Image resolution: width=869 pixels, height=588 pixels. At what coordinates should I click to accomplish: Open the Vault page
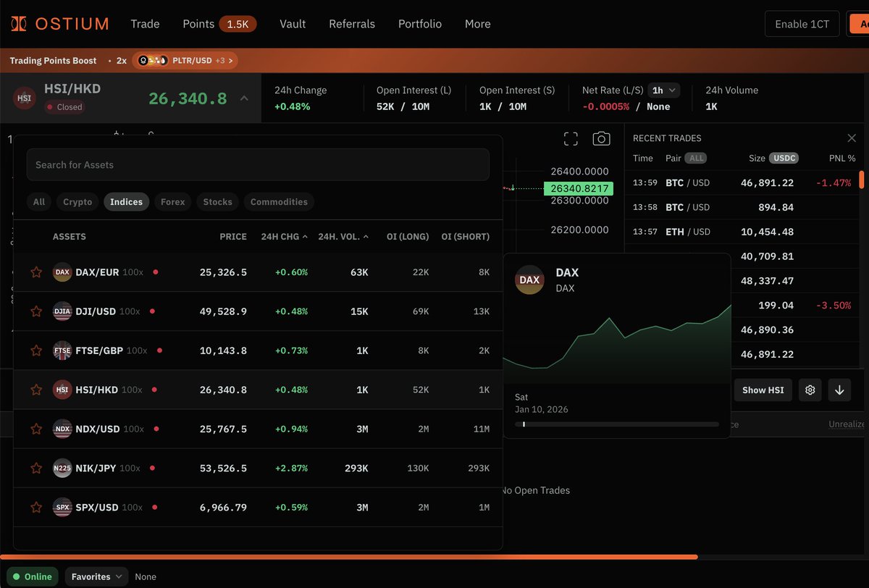(x=293, y=24)
